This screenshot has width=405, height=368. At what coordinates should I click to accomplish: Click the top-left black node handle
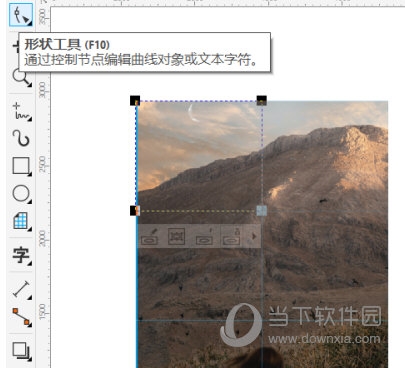tap(135, 101)
